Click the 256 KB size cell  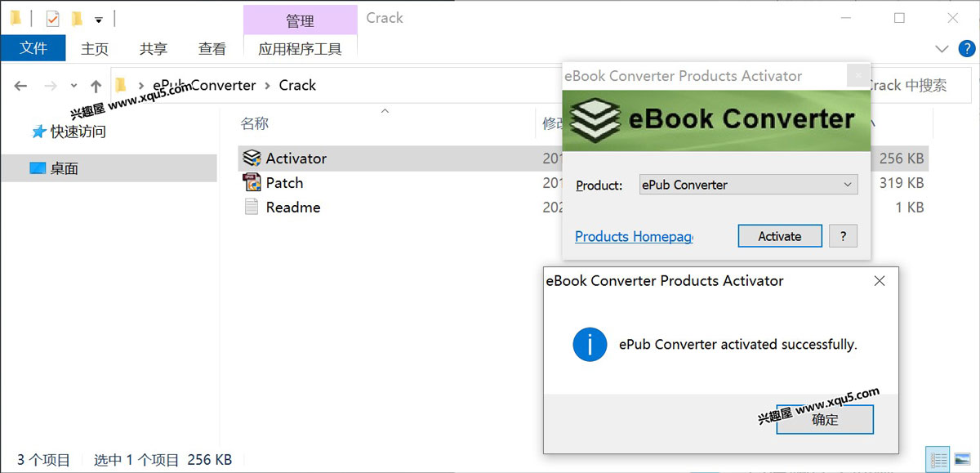(x=902, y=158)
